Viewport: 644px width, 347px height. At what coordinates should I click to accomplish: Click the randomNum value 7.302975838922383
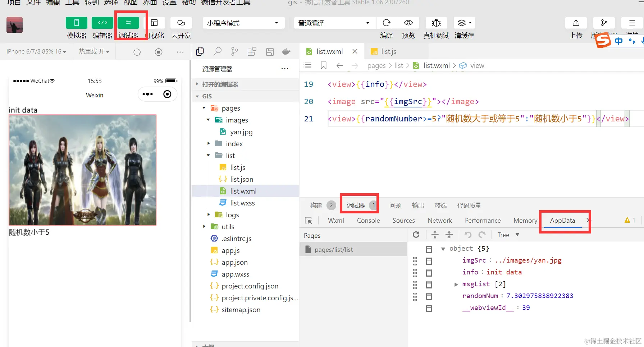540,296
